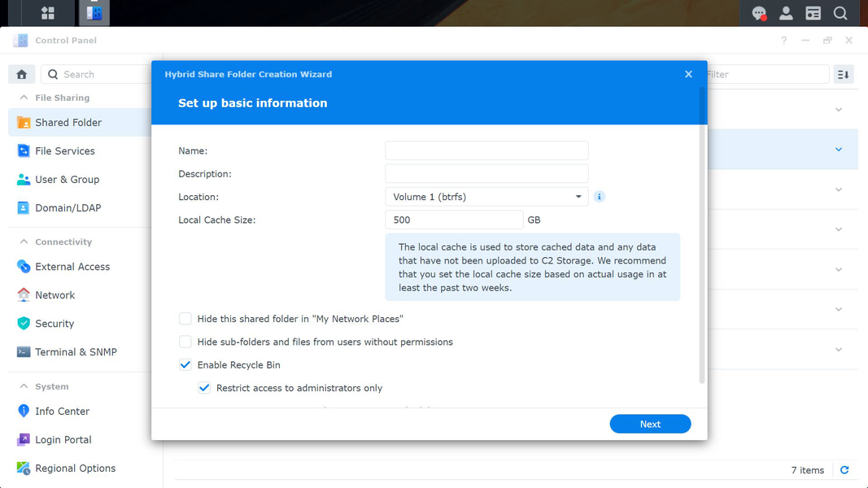Open the desktop search magnifier icon
The image size is (868, 488).
pyautogui.click(x=840, y=13)
